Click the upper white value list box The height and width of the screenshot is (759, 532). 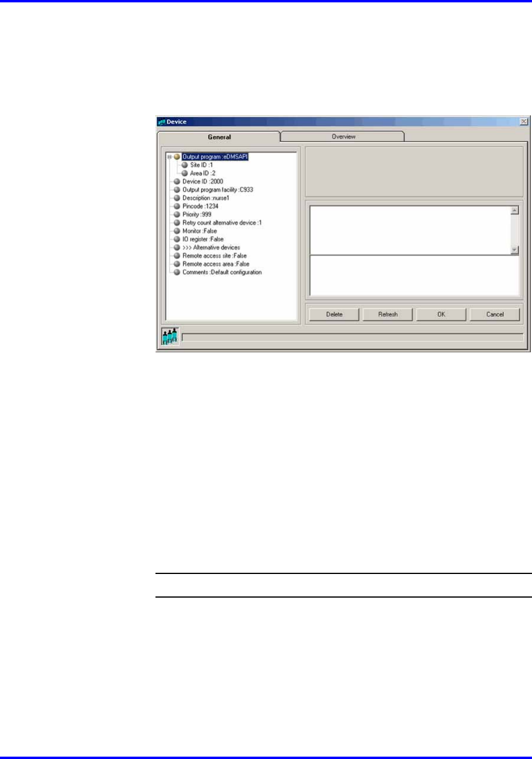[x=410, y=230]
